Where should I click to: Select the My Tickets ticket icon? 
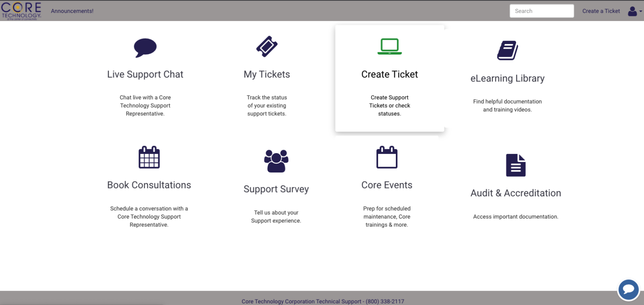(267, 47)
